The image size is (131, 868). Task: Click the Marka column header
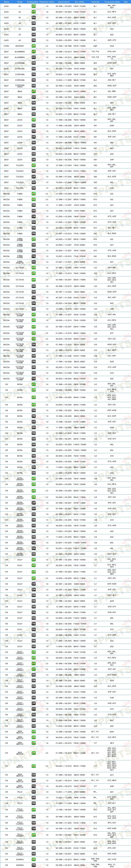click(x=6, y=2)
